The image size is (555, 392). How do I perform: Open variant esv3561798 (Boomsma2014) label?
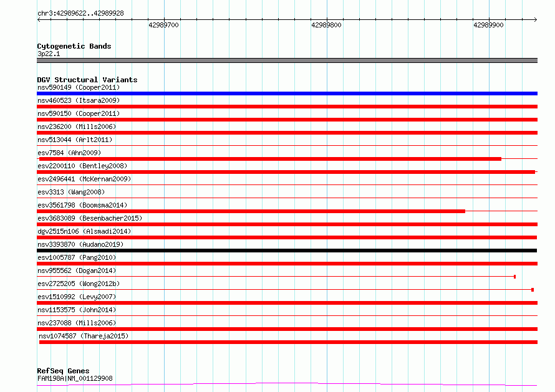pyautogui.click(x=82, y=205)
